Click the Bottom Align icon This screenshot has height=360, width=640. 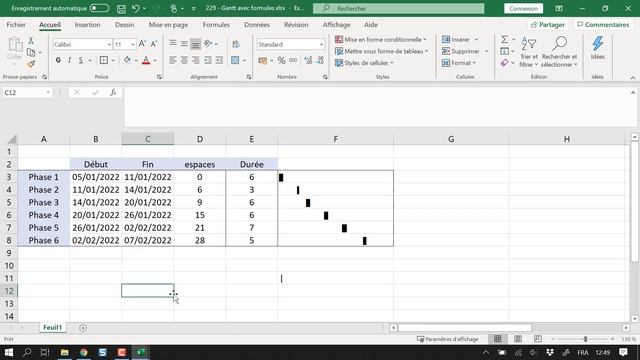point(196,44)
